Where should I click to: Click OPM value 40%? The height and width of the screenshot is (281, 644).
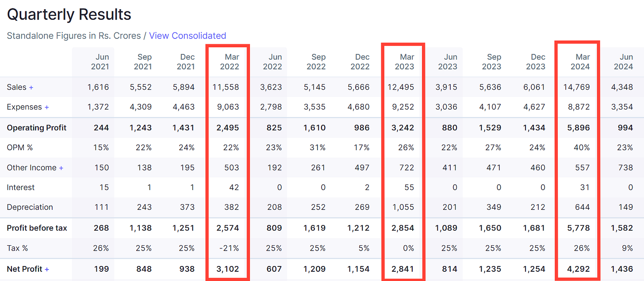pos(582,148)
